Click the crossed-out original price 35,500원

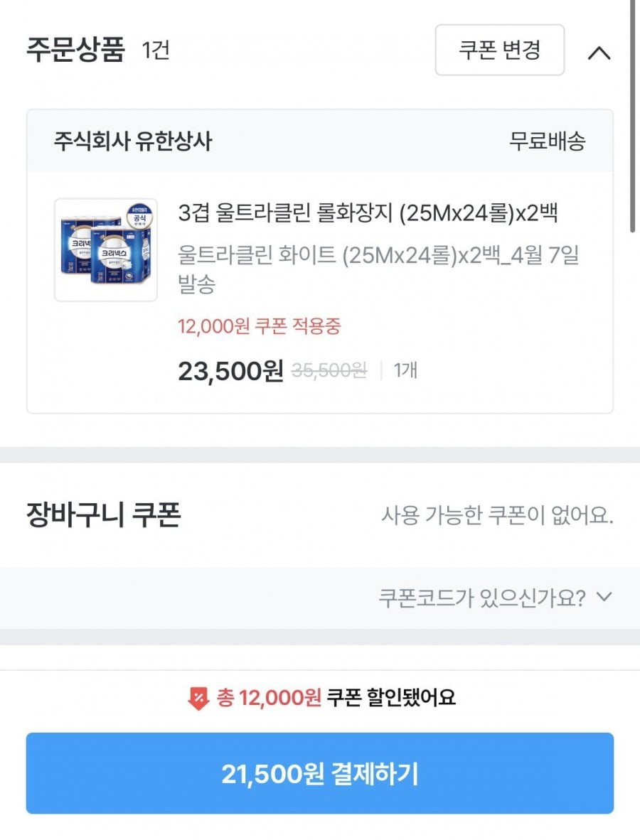329,370
